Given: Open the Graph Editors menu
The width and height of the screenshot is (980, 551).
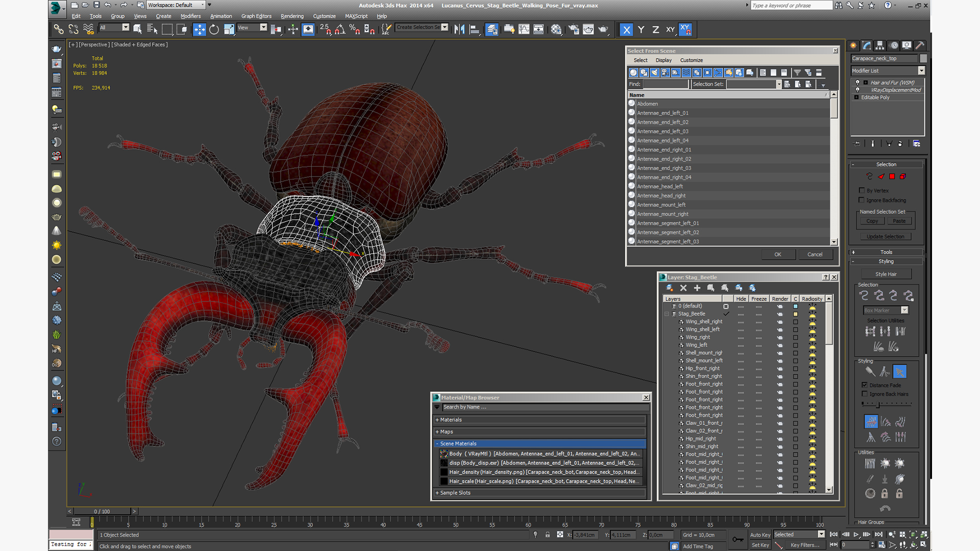Looking at the screenshot, I should coord(256,16).
